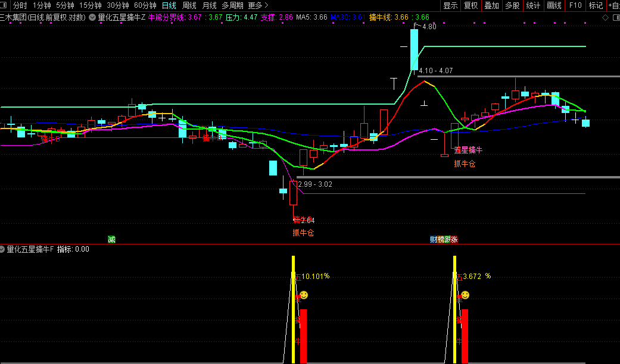This screenshot has height=364, width=620.
Task: Click the red 涨 info marker
Action: click(x=454, y=239)
